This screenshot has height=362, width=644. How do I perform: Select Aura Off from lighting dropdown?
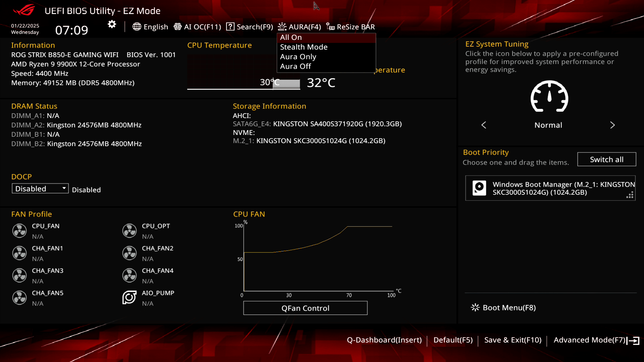pyautogui.click(x=296, y=66)
